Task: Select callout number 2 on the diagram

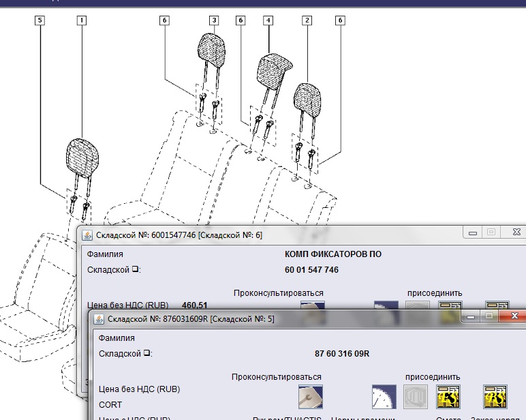Action: coord(307,21)
